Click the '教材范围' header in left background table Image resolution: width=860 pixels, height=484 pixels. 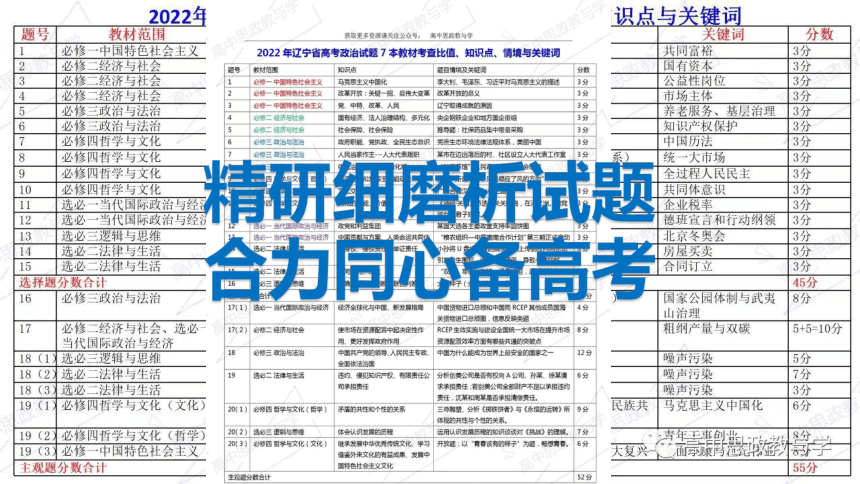click(137, 35)
